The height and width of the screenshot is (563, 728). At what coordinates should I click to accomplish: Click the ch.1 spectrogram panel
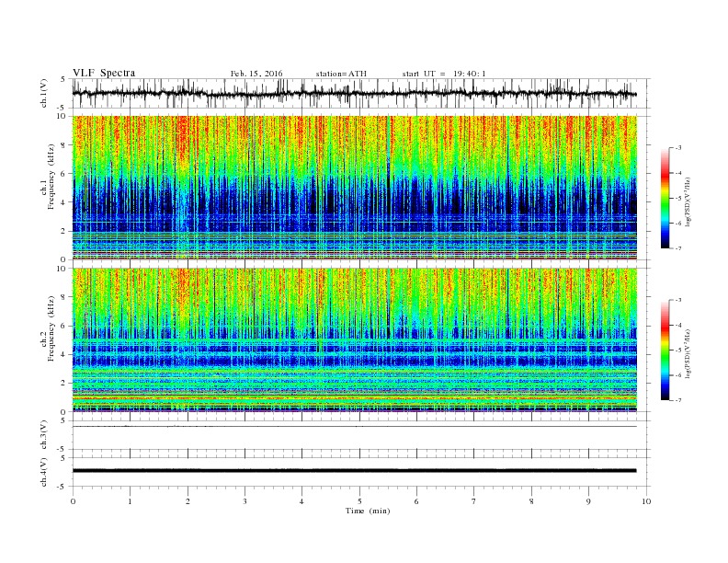355,188
